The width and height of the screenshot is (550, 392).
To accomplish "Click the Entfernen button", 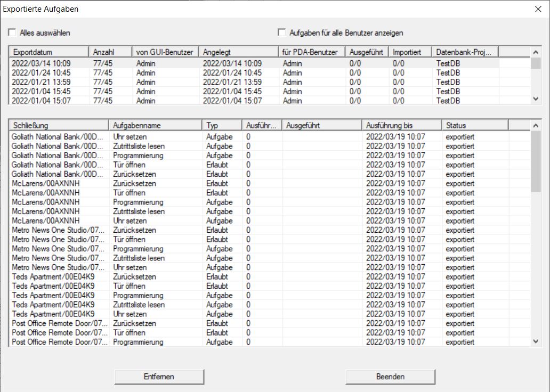I will [159, 377].
